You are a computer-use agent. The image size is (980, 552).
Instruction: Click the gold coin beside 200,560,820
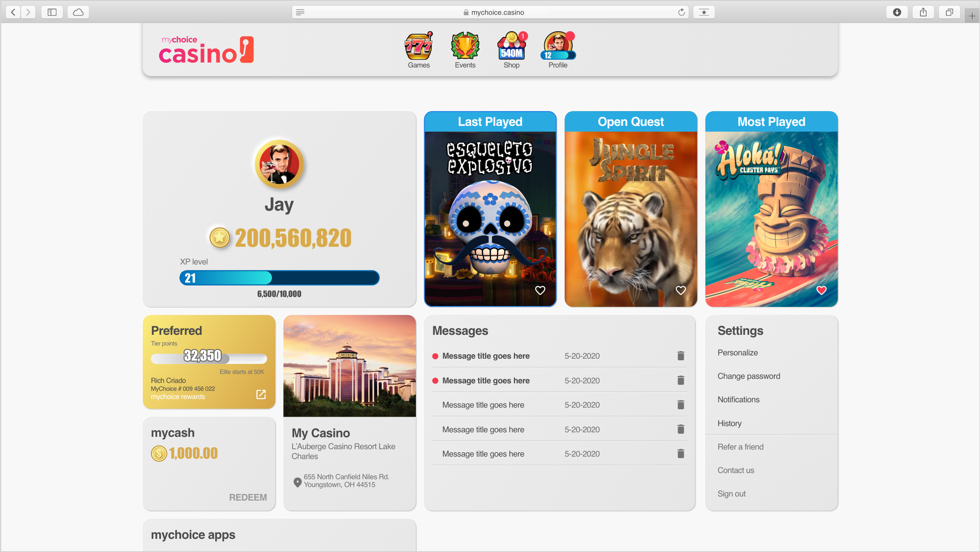[x=220, y=238]
